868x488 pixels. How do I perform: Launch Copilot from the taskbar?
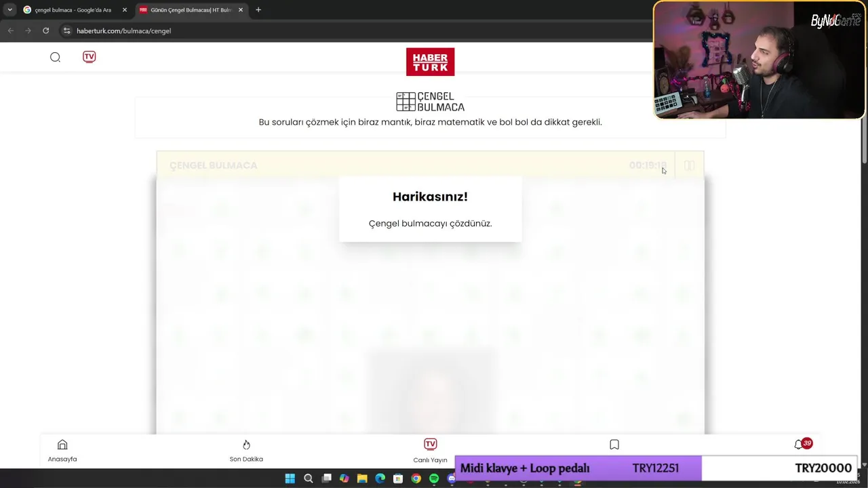(344, 479)
